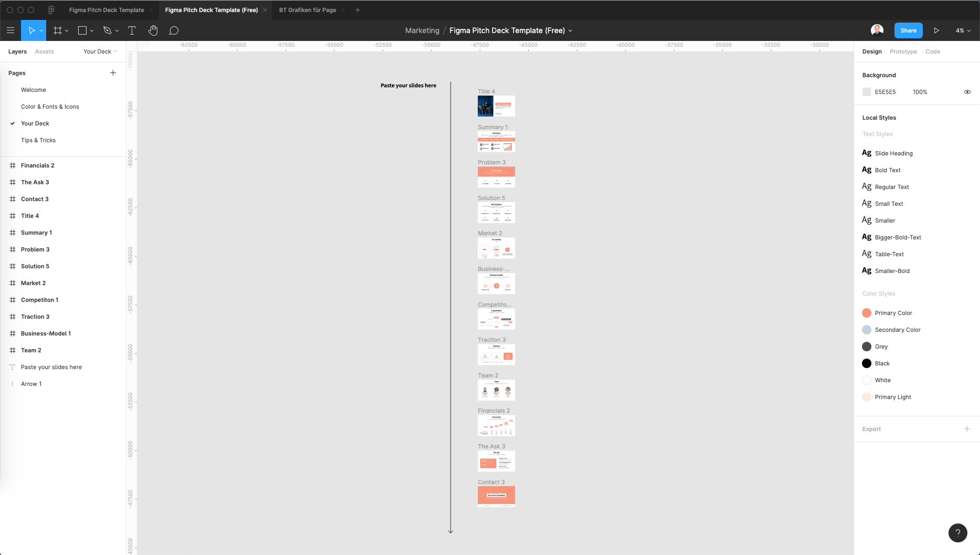Toggle background visibility eye icon
This screenshot has height=555, width=980.
[967, 92]
